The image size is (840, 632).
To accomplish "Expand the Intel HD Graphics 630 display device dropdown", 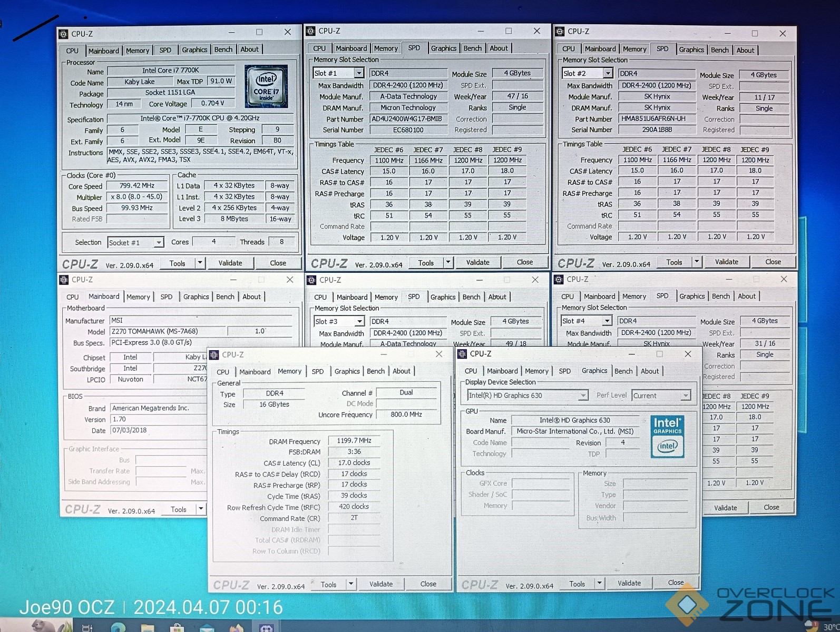I will [583, 396].
